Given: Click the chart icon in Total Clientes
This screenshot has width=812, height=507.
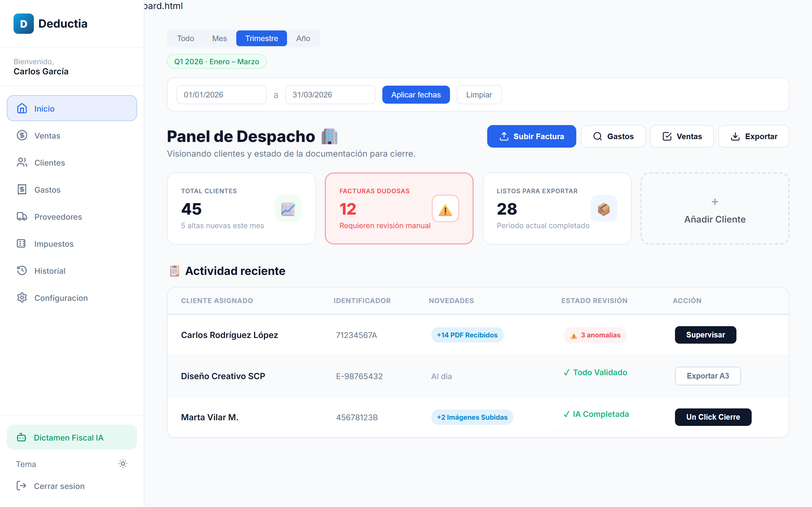Looking at the screenshot, I should (x=288, y=209).
